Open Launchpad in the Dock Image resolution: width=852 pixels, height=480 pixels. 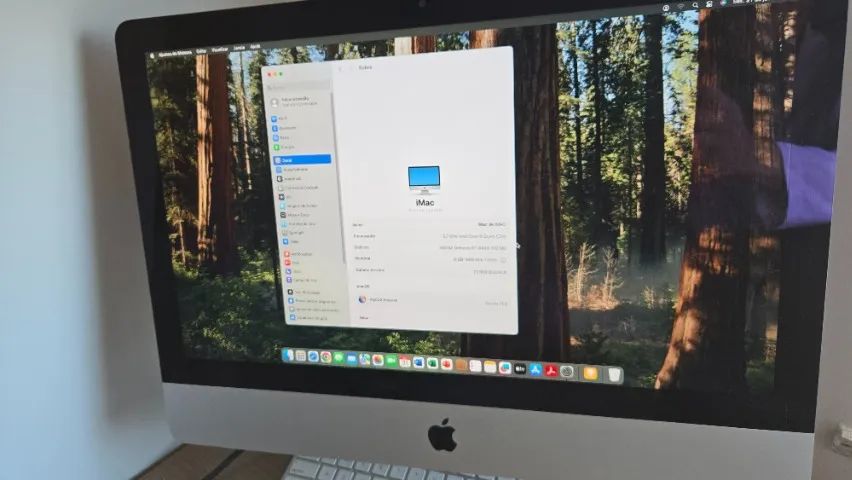click(x=300, y=356)
